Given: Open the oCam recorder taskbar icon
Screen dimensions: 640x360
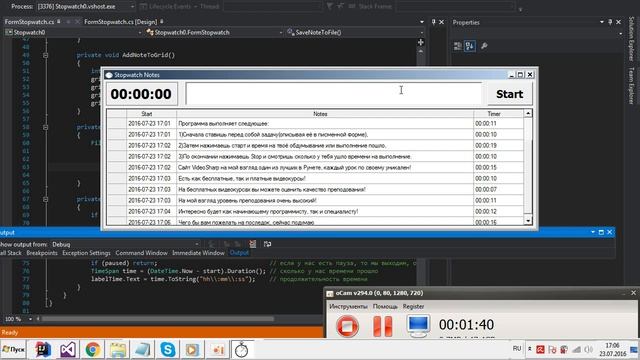Looking at the screenshot, I should tap(217, 349).
